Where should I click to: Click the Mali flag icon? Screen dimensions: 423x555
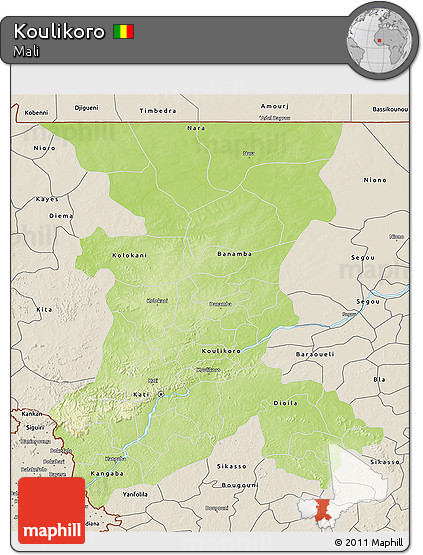[124, 32]
